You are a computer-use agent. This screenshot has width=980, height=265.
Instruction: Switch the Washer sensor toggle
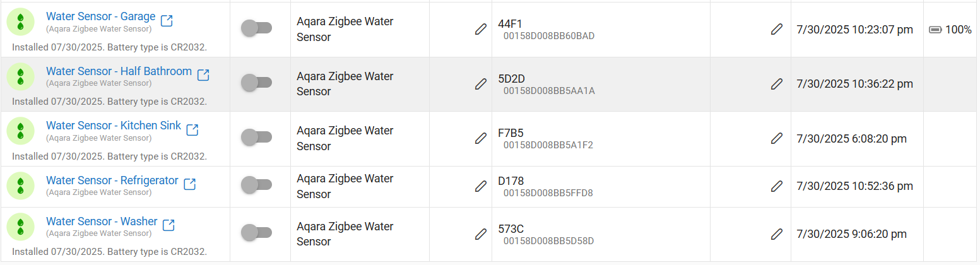point(256,232)
